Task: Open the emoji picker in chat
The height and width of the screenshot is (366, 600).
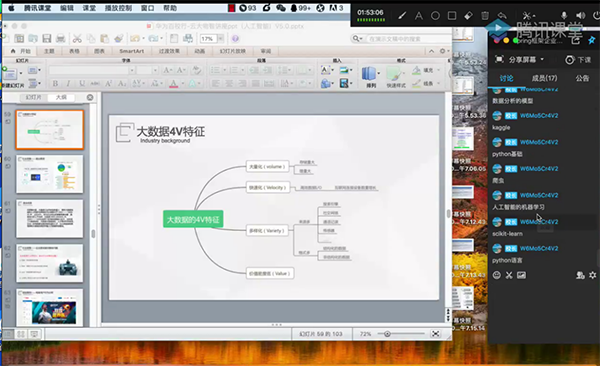Action: tap(497, 275)
